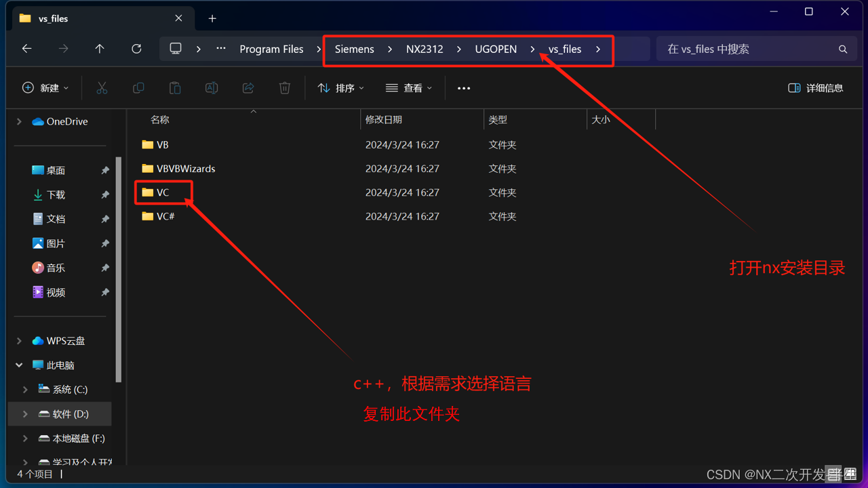Open the 排序 sort dropdown
Viewport: 868px width, 488px height.
point(340,87)
